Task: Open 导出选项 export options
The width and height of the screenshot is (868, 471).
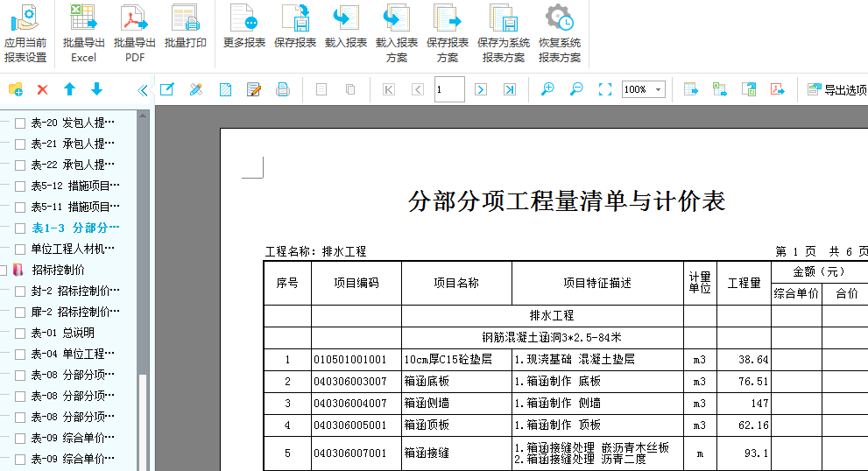Action: (837, 89)
